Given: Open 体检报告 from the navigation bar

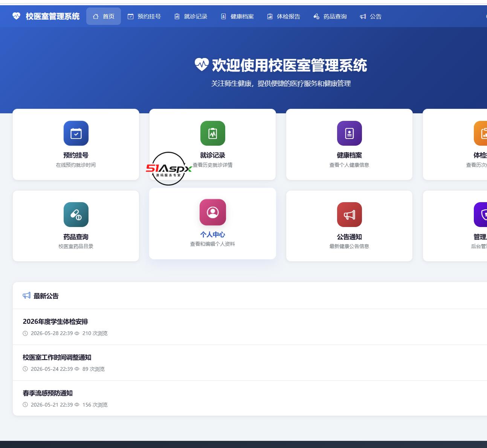Looking at the screenshot, I should (284, 16).
